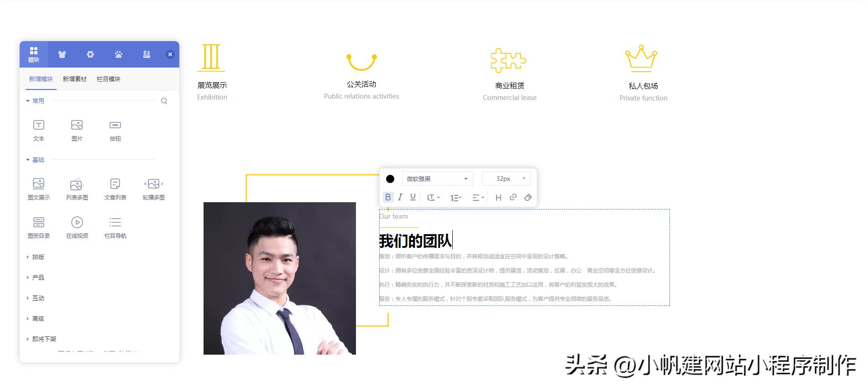
Task: Add a 图片 image module
Action: point(77,130)
